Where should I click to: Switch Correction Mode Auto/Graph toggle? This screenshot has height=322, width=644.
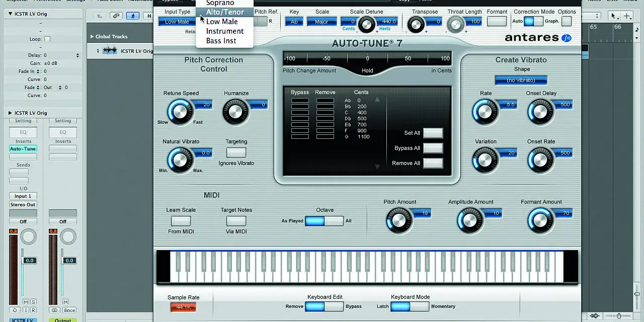click(x=533, y=21)
